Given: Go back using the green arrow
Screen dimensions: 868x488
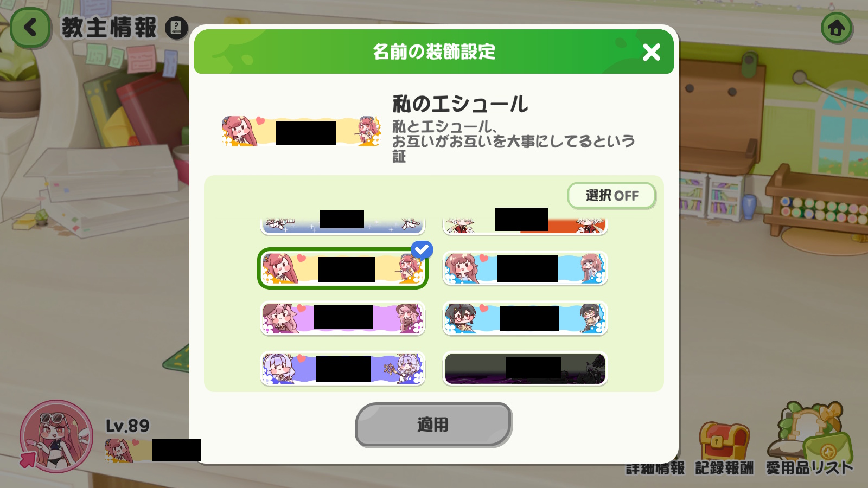Looking at the screenshot, I should [x=30, y=28].
